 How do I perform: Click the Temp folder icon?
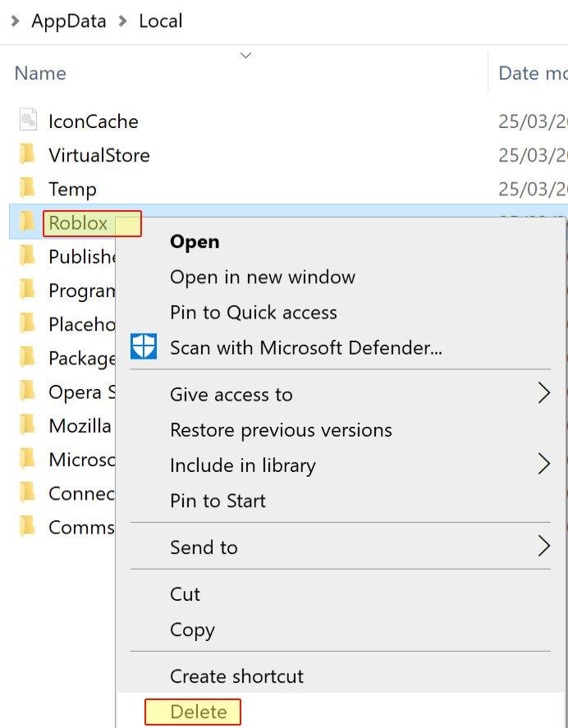(27, 188)
